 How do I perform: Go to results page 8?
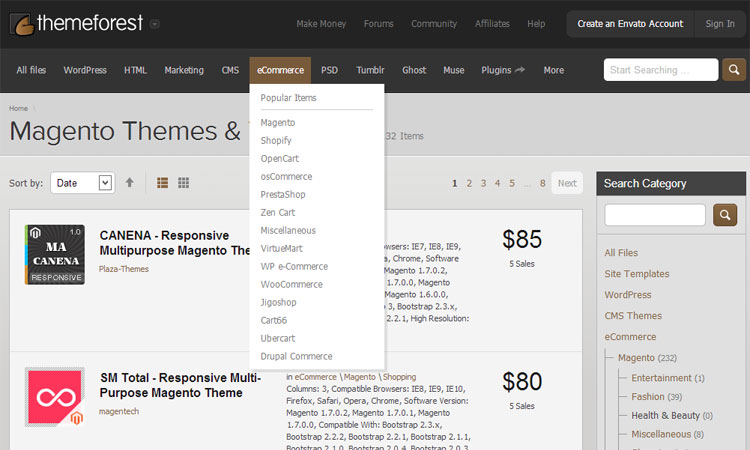pos(542,183)
